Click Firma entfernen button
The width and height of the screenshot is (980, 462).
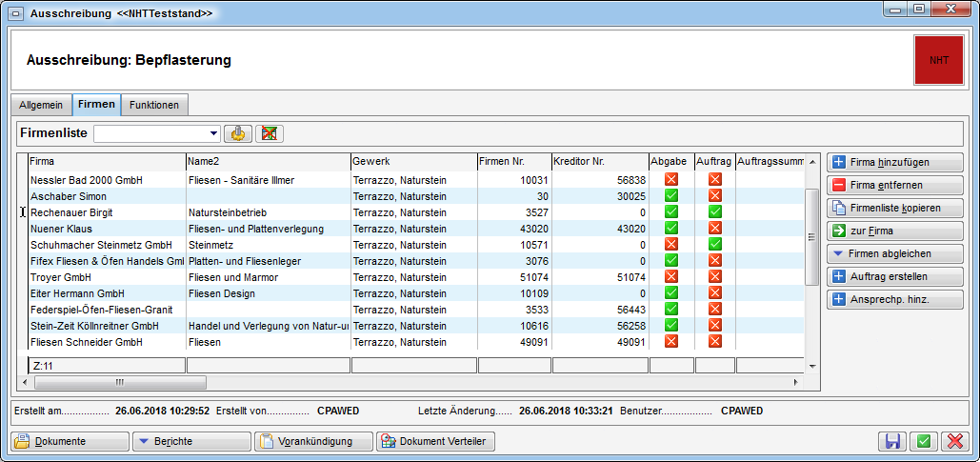[x=894, y=185]
